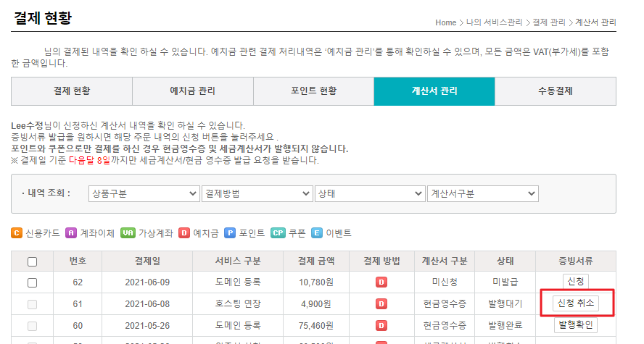The height and width of the screenshot is (344, 644).
Task: Click the deposit (예치금) D legend icon
Action: (184, 233)
